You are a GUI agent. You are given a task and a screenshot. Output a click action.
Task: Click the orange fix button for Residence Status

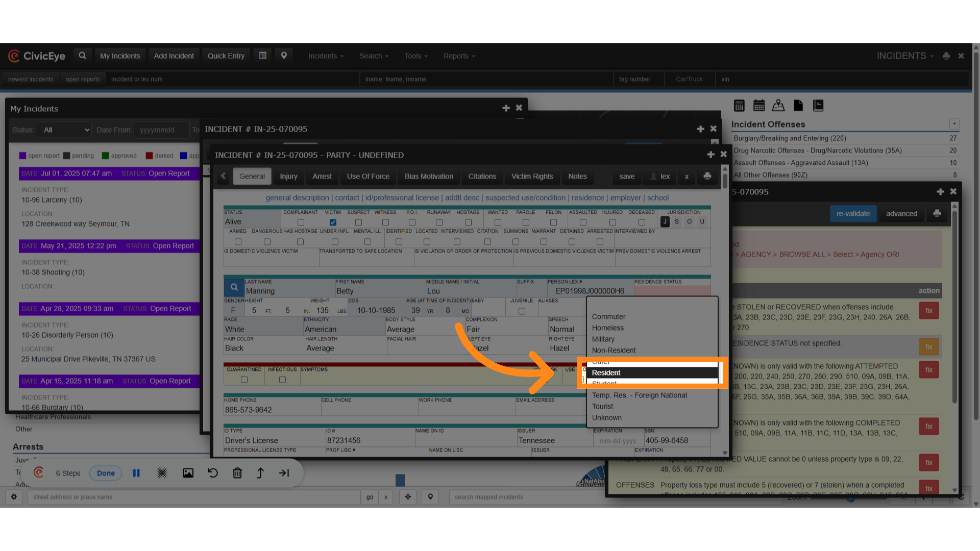point(928,347)
